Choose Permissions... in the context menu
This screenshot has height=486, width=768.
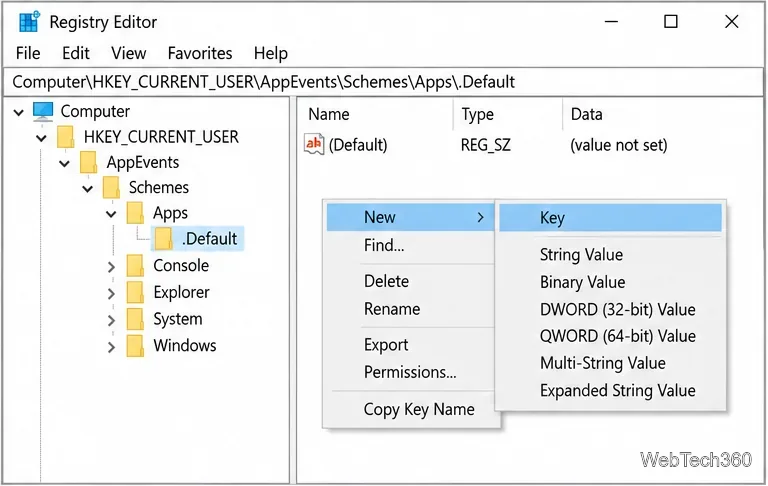point(410,372)
